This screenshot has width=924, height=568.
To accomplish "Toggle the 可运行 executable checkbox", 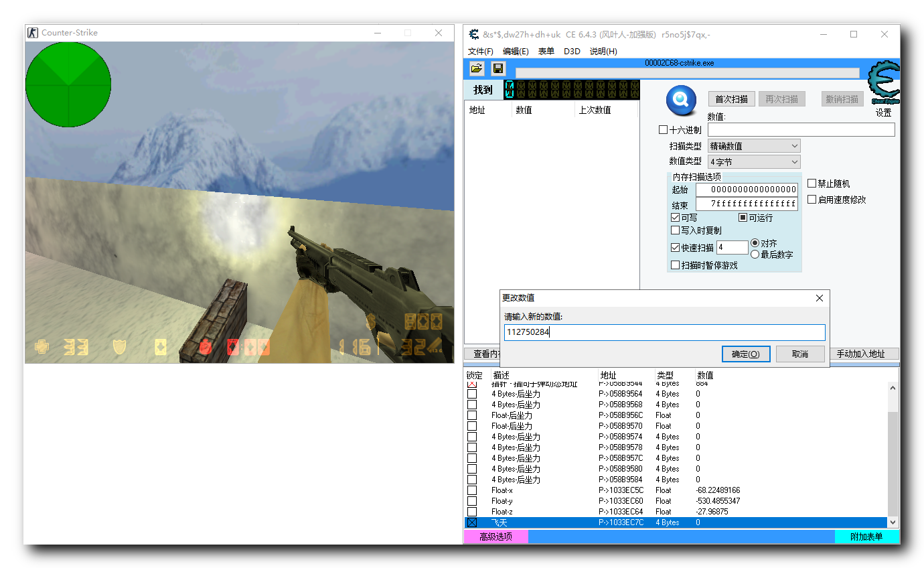I will 743,218.
